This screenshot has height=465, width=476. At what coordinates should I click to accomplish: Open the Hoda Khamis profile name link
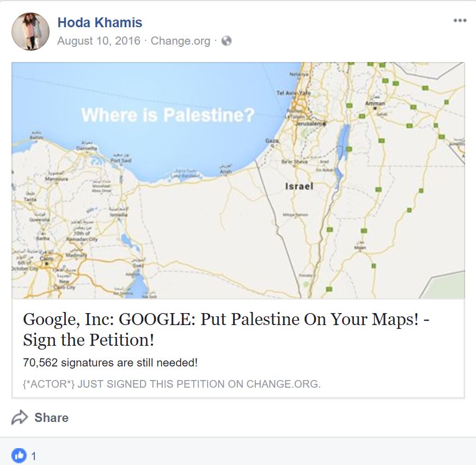click(100, 22)
